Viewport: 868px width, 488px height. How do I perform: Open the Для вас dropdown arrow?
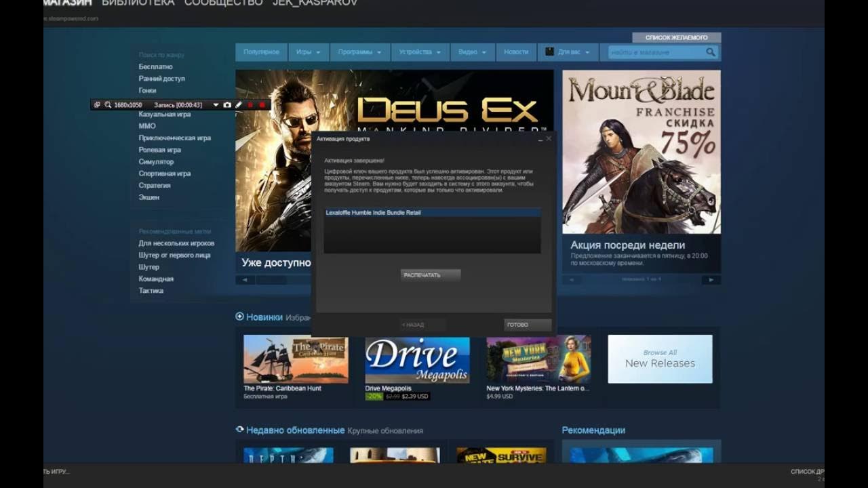[x=587, y=52]
